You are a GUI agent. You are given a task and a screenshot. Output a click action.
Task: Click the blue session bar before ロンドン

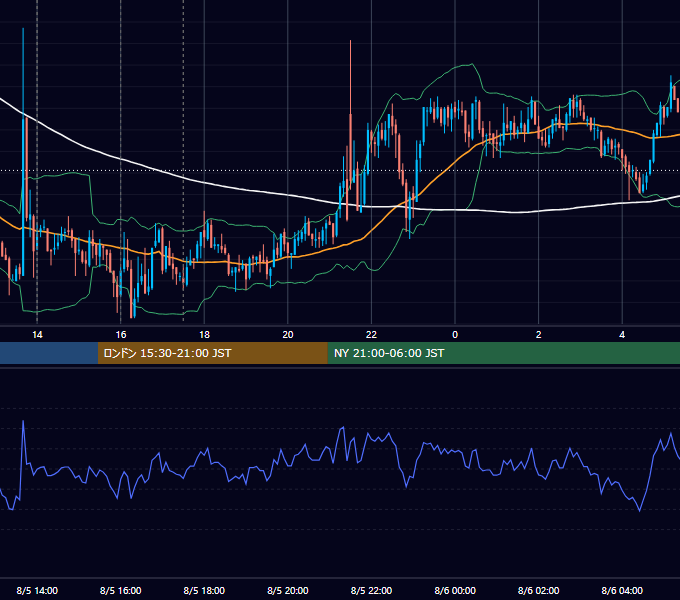tap(49, 353)
